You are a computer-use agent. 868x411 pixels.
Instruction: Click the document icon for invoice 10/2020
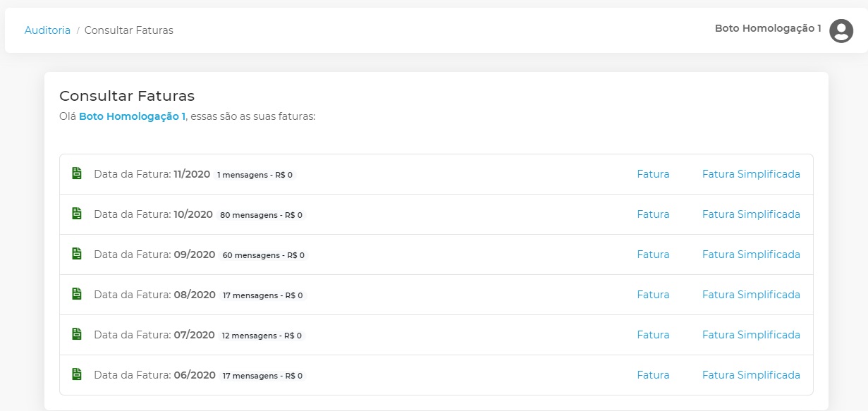pos(77,214)
